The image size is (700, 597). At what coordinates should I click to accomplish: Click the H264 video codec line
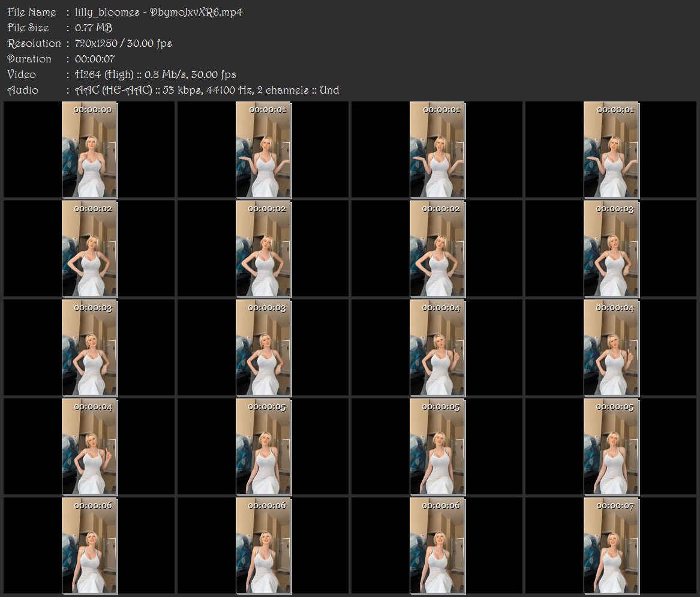155,74
